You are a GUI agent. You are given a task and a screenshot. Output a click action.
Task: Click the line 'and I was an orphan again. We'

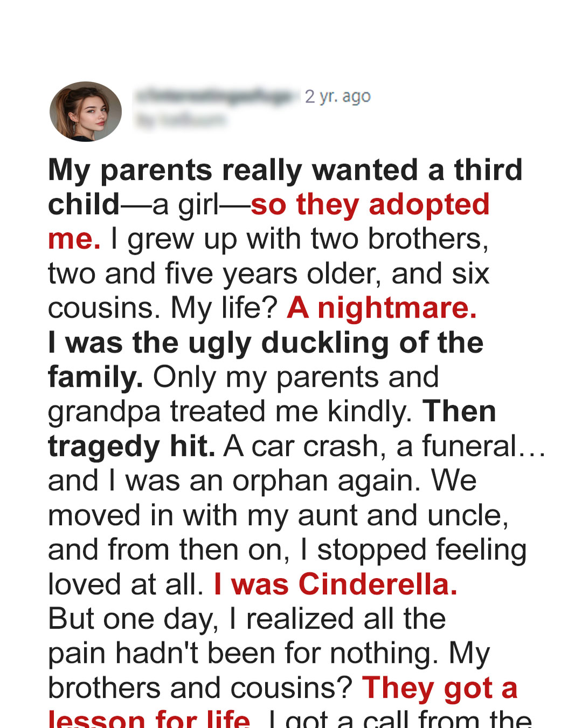[262, 481]
